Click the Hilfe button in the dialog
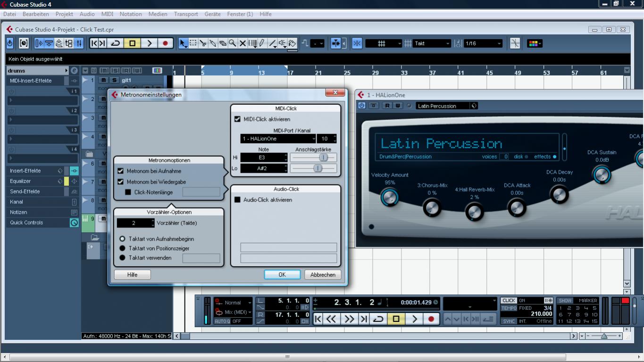This screenshot has width=644, height=362. coord(133,275)
